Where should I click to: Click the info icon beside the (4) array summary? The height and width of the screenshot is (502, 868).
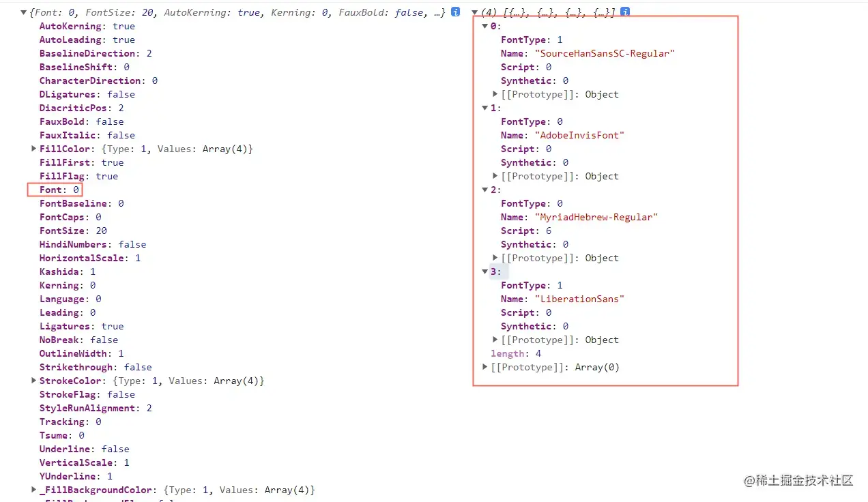pos(624,12)
